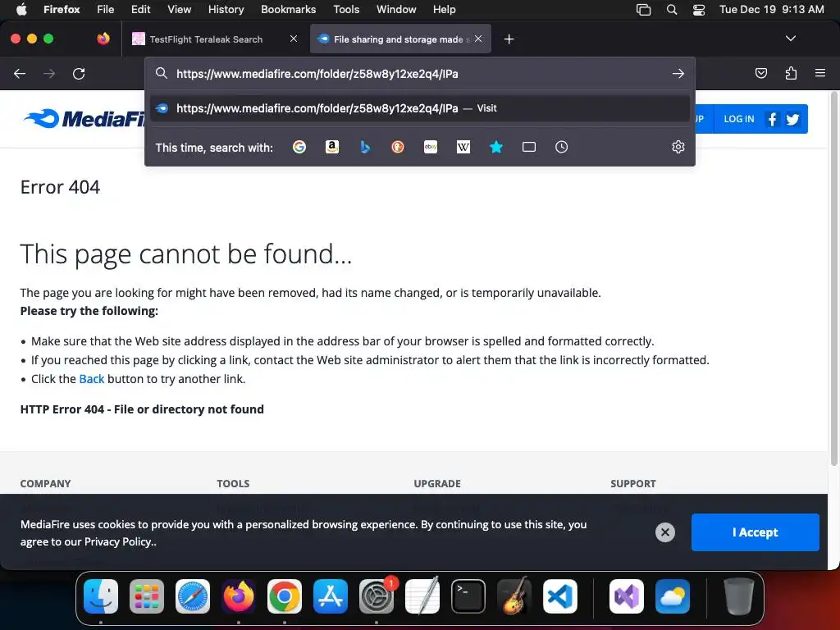The width and height of the screenshot is (840, 630).
Task: Search this time with DuckDuckGo icon
Action: tap(398, 147)
